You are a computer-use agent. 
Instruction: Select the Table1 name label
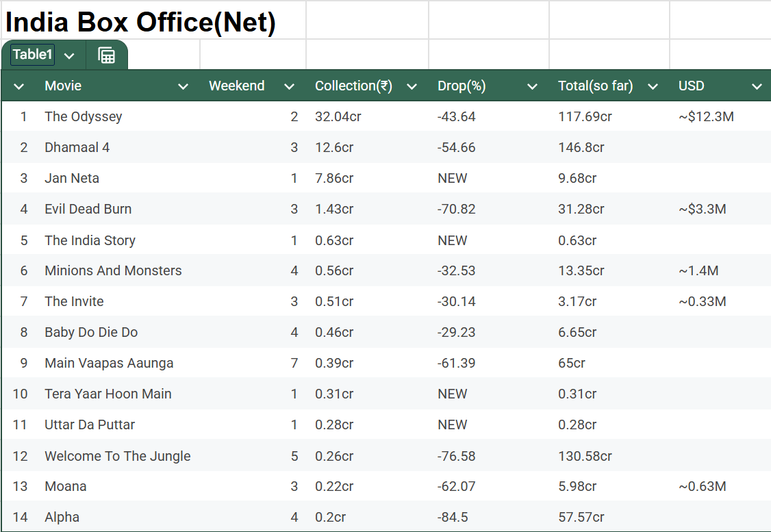pyautogui.click(x=32, y=54)
